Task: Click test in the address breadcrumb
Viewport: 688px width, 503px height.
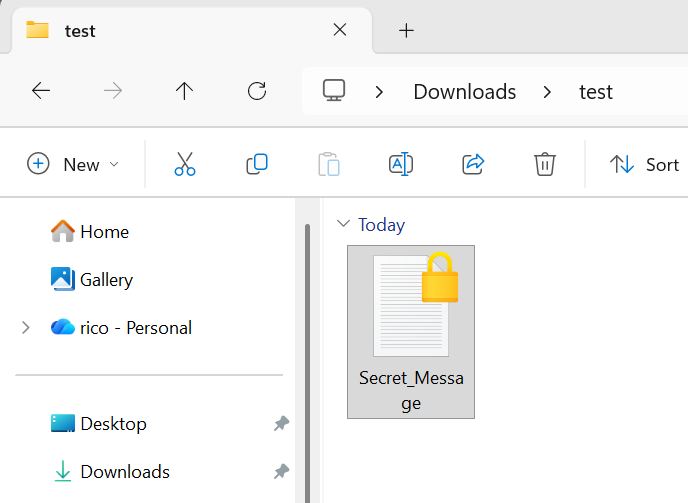Action: 595,92
